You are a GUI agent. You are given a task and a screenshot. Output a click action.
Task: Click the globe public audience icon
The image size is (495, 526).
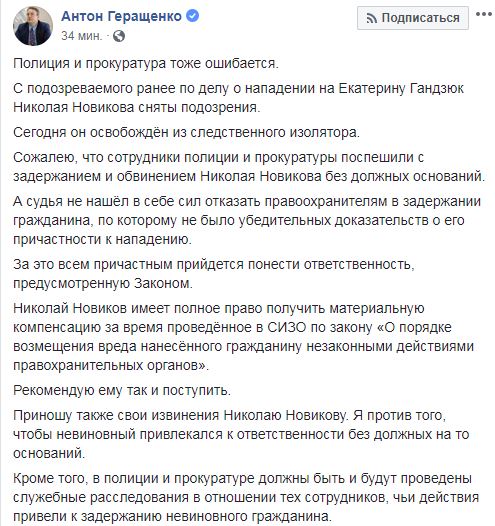[119, 36]
